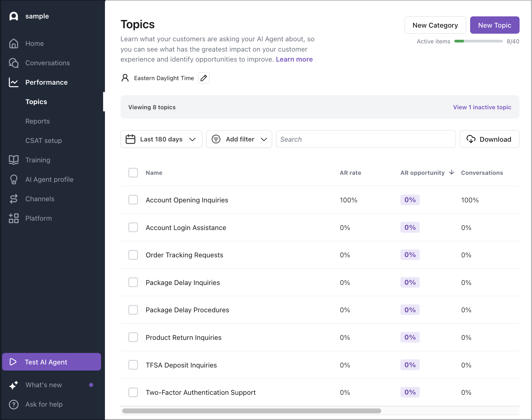Click into the Search topics field
Screen dimensions: 532x420
pyautogui.click(x=365, y=139)
